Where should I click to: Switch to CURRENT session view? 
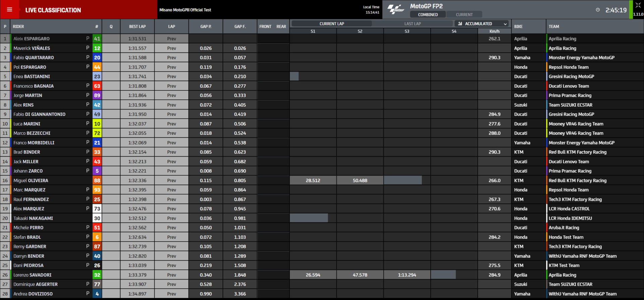(x=464, y=14)
